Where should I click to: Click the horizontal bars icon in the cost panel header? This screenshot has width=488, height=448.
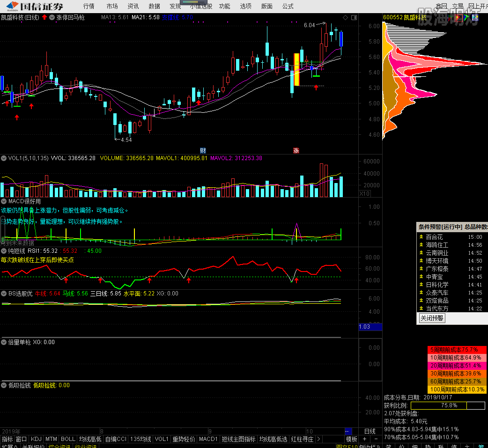[x=450, y=17]
